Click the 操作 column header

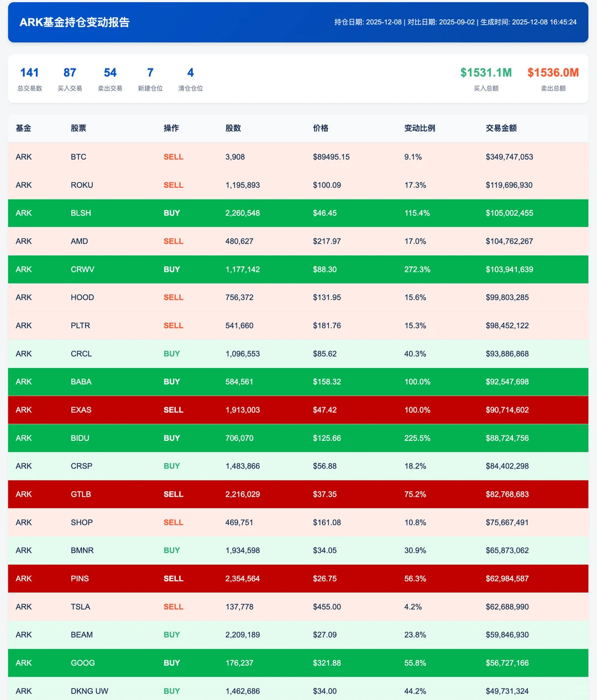[171, 128]
